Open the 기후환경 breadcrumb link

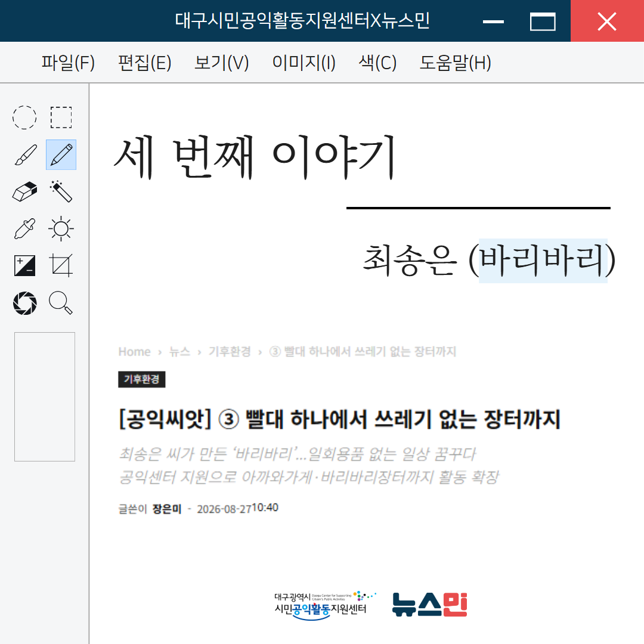(x=230, y=352)
